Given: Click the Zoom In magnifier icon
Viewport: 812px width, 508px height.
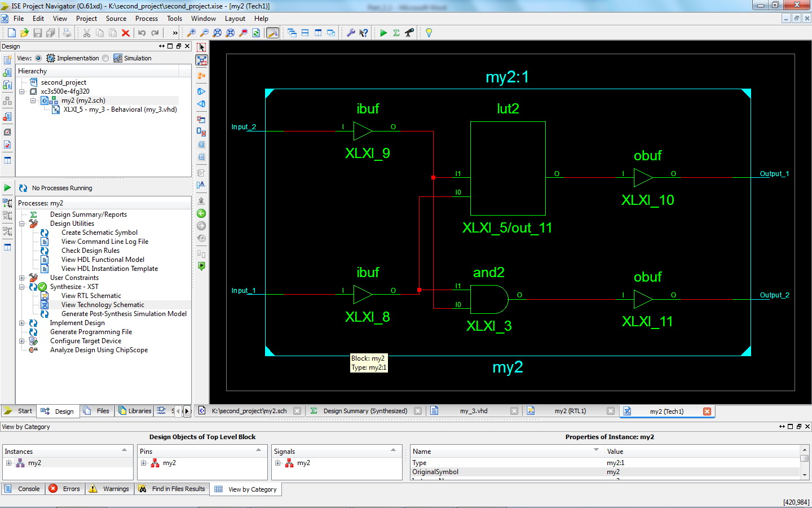Looking at the screenshot, I should tap(192, 33).
